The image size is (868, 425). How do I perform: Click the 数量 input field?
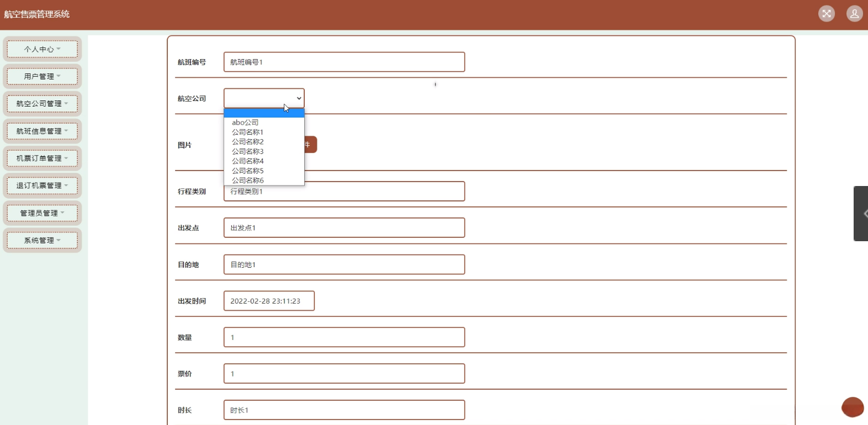[x=344, y=337]
